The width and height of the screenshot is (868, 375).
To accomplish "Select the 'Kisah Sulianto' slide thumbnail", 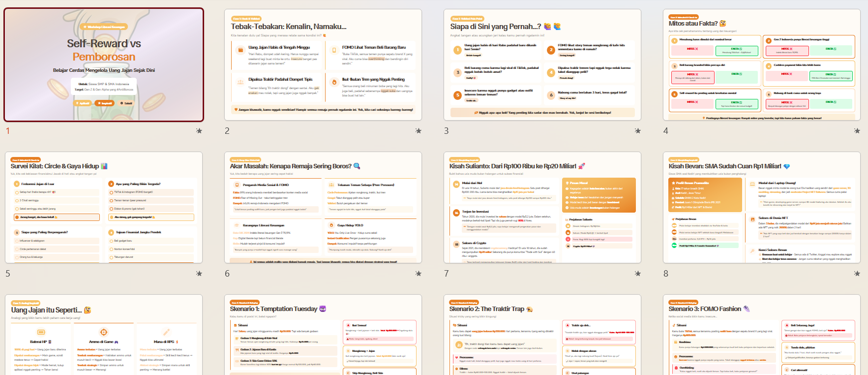I will (542, 207).
